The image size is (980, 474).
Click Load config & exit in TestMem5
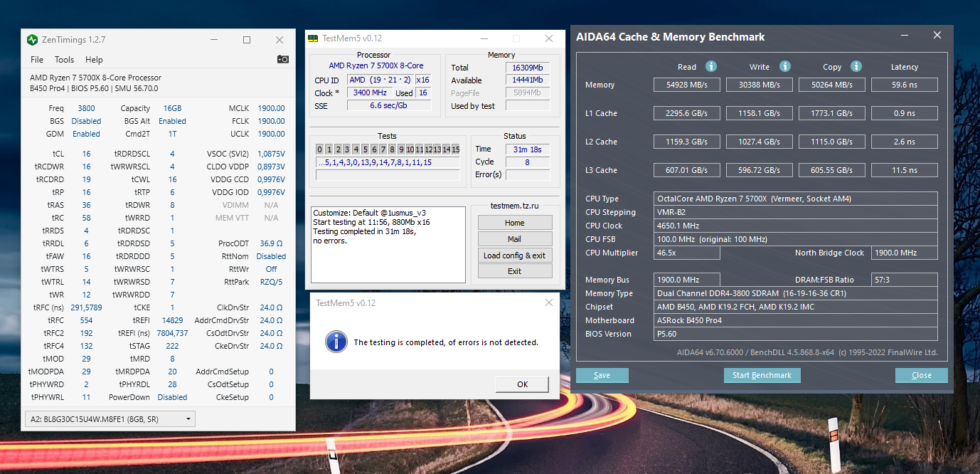pos(515,256)
